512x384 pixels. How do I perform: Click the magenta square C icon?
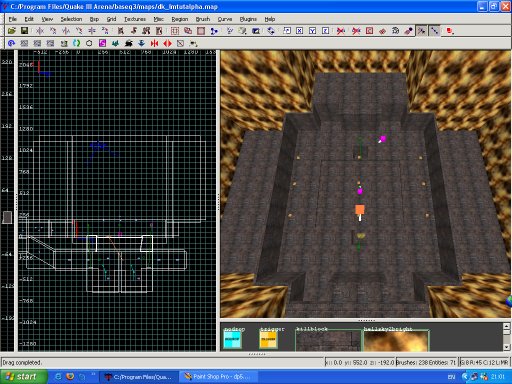(x=102, y=43)
